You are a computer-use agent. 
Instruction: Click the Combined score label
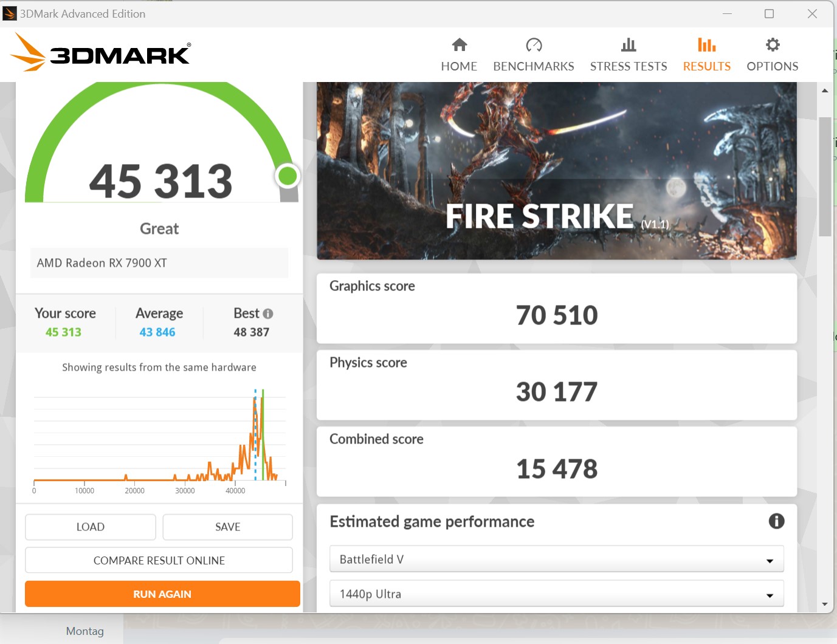coord(376,439)
